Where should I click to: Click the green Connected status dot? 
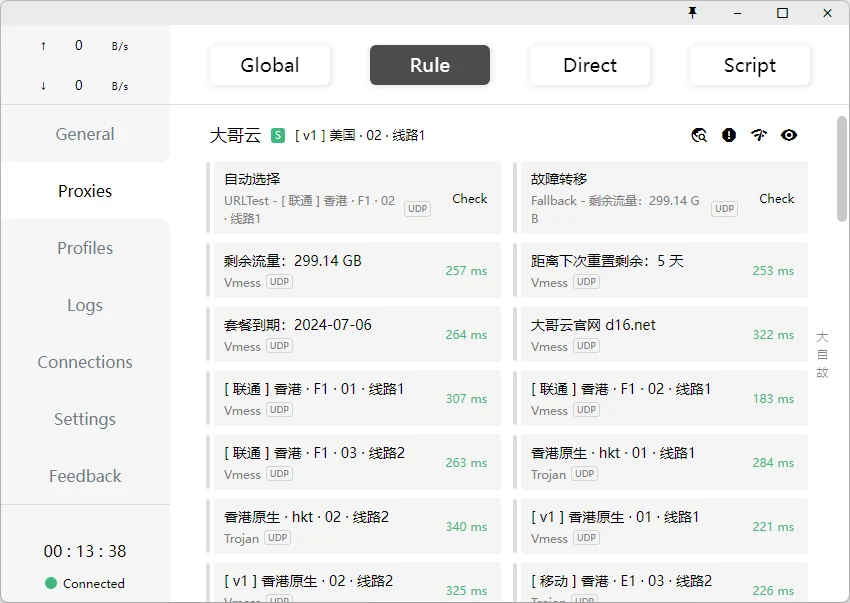tap(51, 583)
